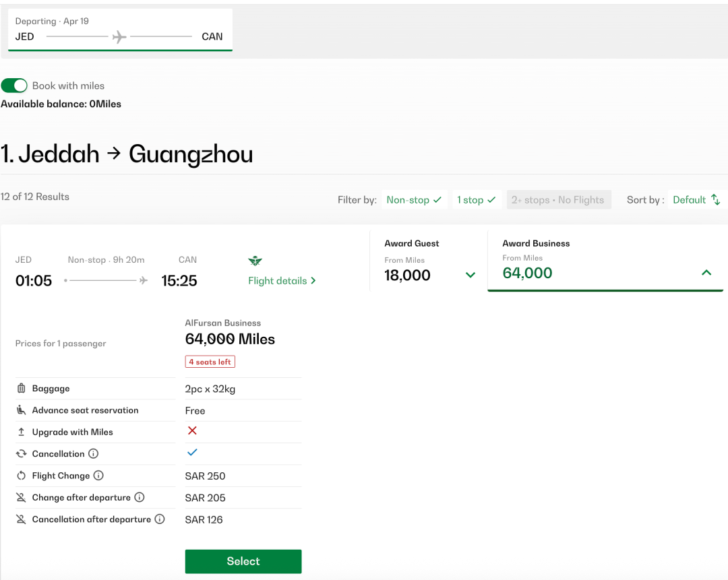Click the Jeddah → Guangzhou heading
Screen dimensions: 728x580
click(127, 154)
